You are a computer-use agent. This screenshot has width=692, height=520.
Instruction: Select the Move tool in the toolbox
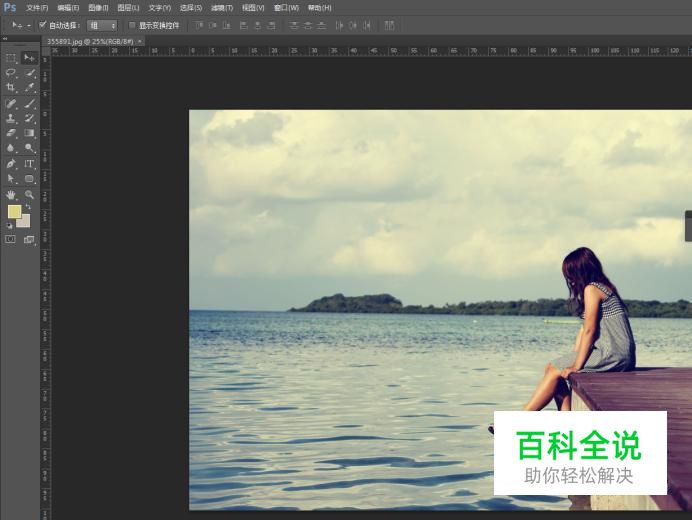pyautogui.click(x=29, y=58)
